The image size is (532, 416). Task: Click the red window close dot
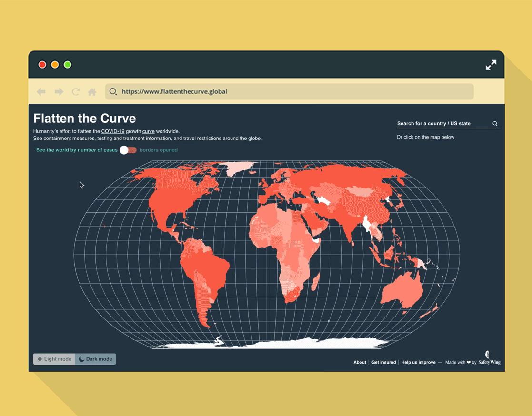tap(42, 64)
